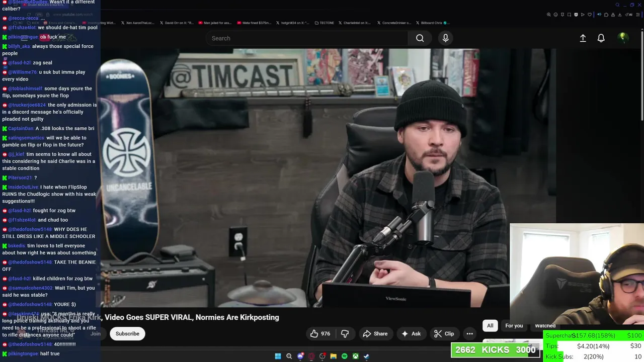The width and height of the screenshot is (644, 362).
Task: Create a Clip with scissors button
Action: pyautogui.click(x=444, y=334)
